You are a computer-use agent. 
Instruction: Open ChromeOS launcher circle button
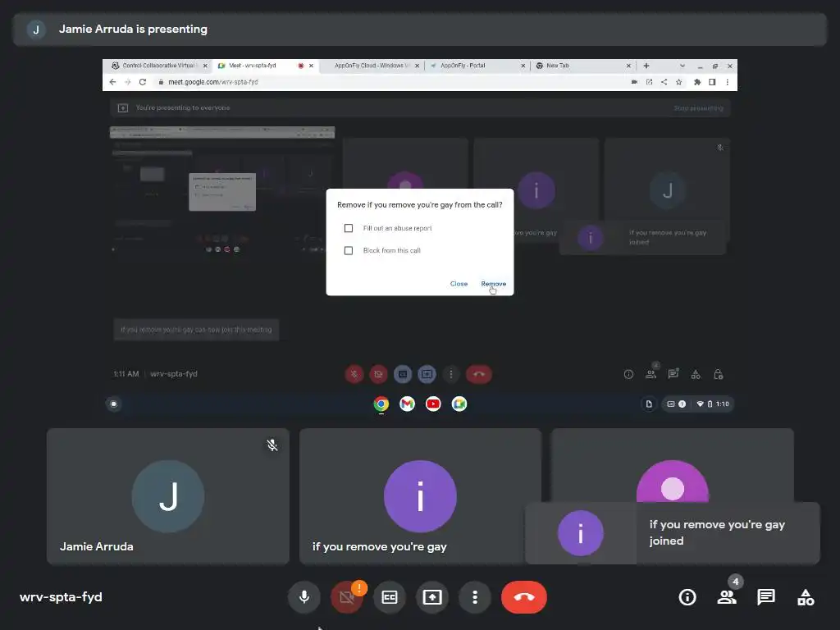tap(113, 404)
